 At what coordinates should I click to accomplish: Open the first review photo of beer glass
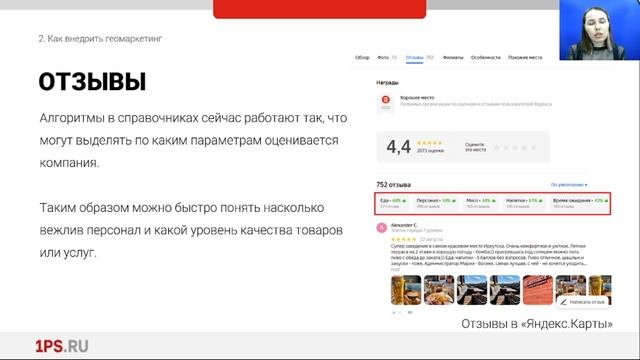pos(406,290)
